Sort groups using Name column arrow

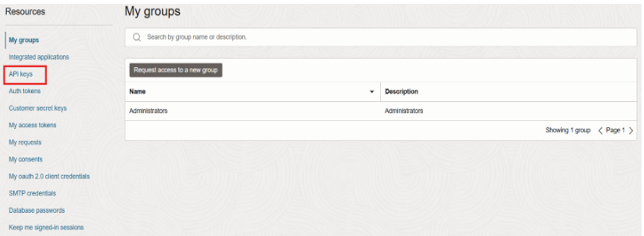[x=372, y=92]
